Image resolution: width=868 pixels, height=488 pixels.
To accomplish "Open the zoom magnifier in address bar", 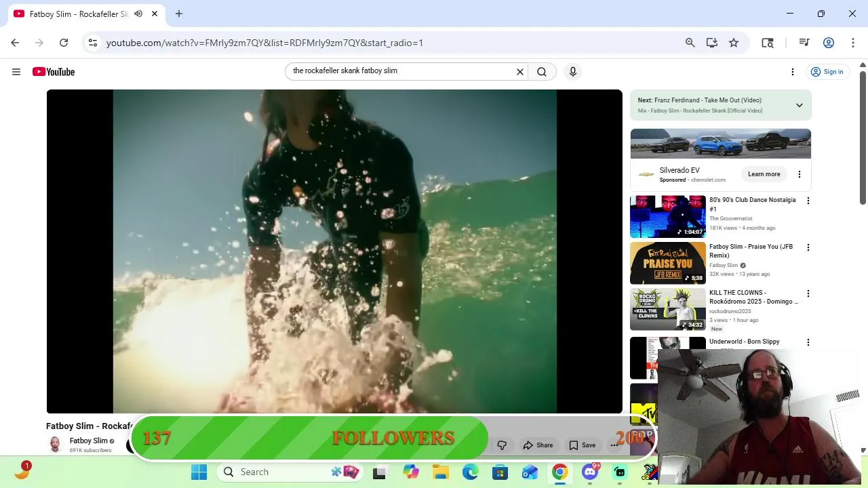I will [x=690, y=43].
